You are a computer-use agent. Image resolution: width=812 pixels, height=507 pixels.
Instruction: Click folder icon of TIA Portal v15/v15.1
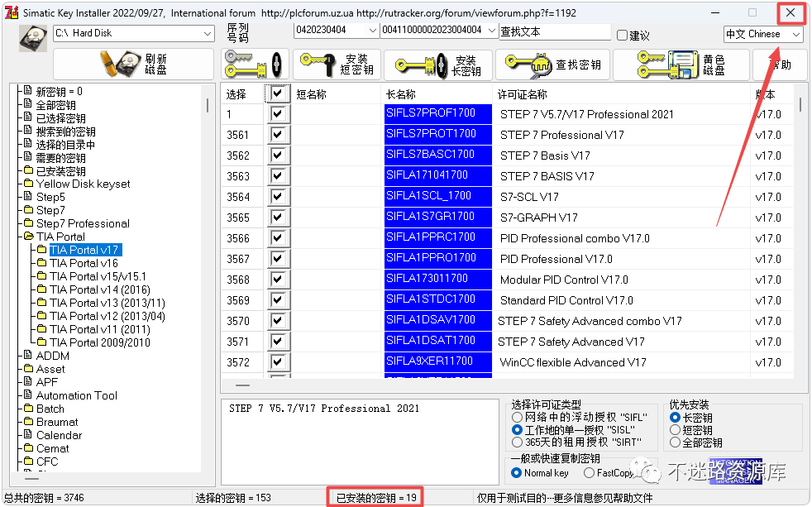coord(42,276)
